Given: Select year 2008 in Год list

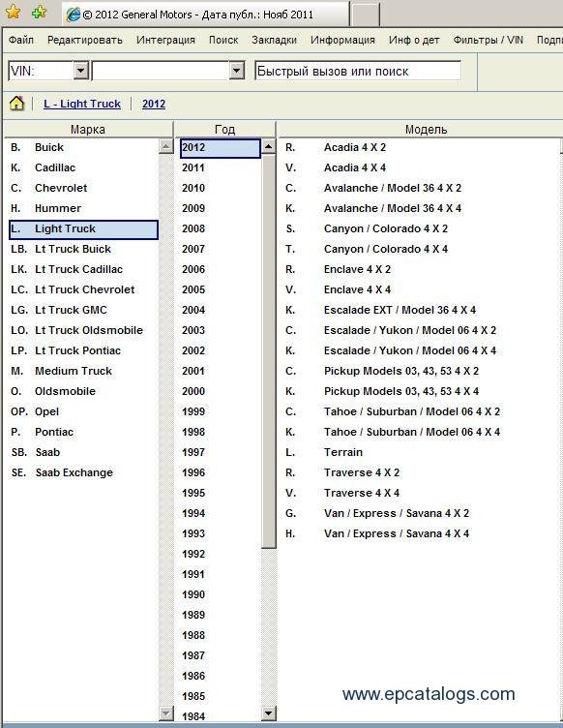Looking at the screenshot, I should (193, 228).
